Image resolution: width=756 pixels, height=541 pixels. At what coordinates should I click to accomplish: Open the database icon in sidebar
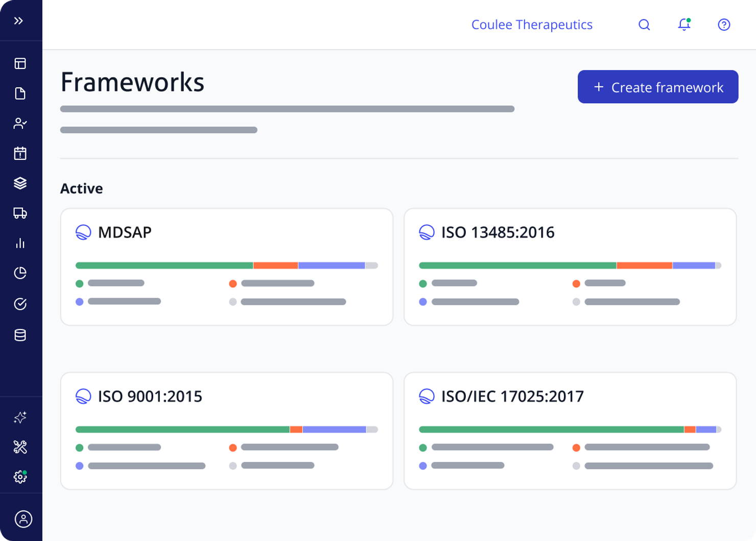pyautogui.click(x=20, y=335)
